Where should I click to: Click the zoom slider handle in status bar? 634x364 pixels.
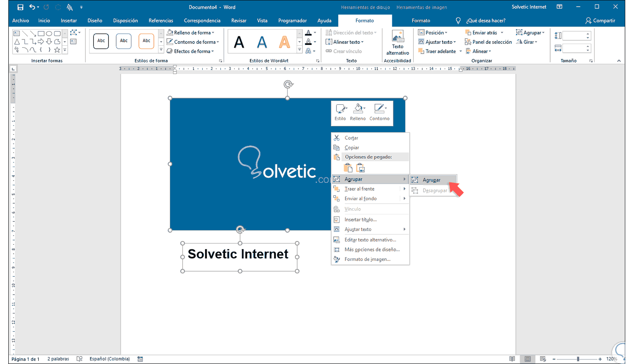coord(578,359)
